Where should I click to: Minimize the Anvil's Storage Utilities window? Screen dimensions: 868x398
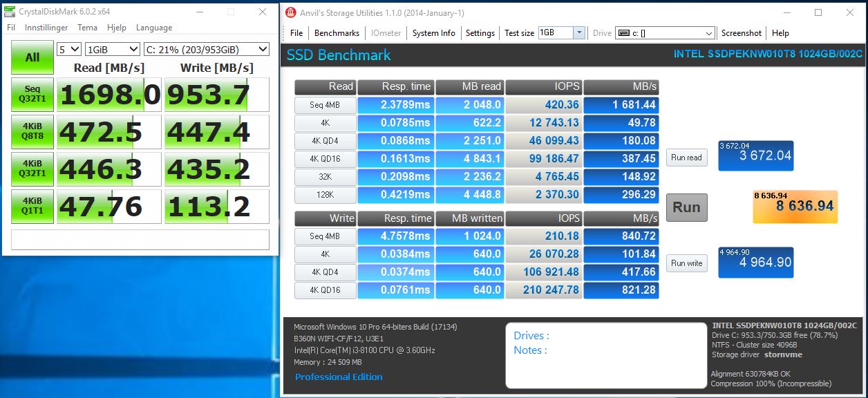pos(788,12)
